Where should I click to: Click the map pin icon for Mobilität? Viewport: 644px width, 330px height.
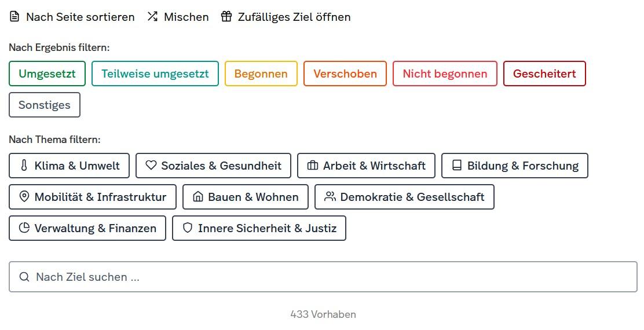pyautogui.click(x=24, y=197)
